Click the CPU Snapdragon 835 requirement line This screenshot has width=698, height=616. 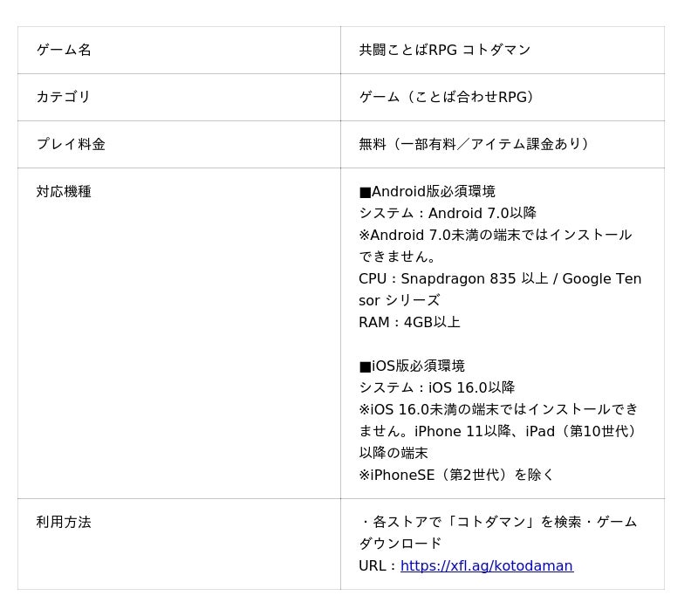pyautogui.click(x=500, y=290)
